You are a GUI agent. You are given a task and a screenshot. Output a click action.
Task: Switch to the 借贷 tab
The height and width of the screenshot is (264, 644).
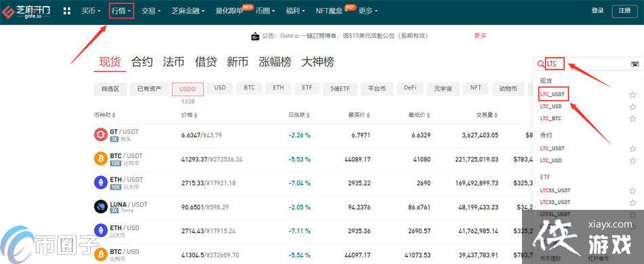point(206,62)
